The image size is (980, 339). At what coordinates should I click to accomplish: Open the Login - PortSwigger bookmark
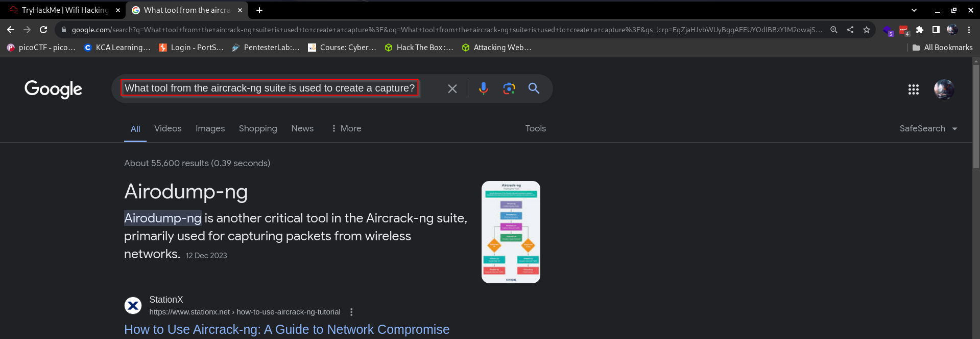(x=191, y=48)
